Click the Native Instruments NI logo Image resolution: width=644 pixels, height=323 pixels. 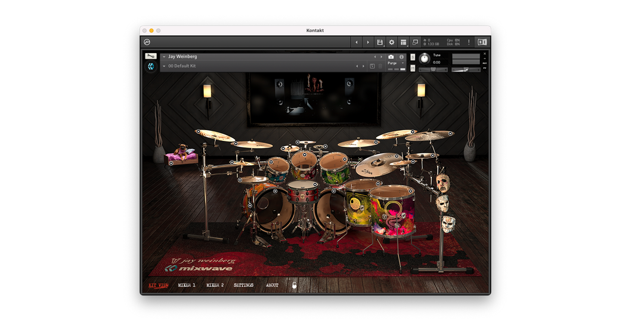(482, 42)
